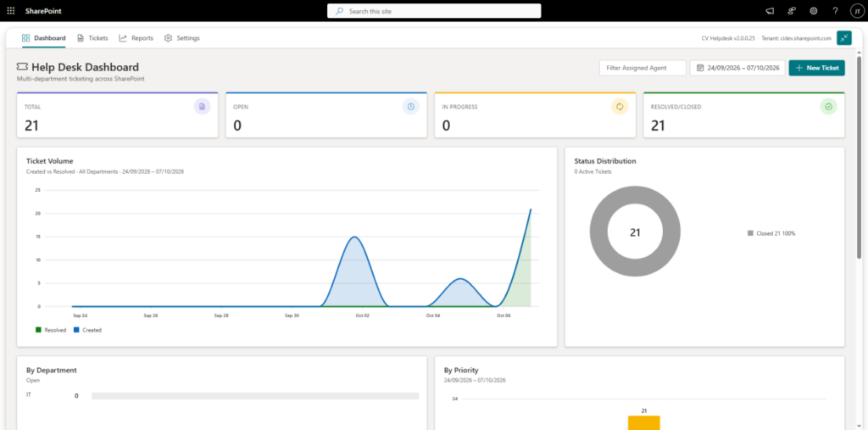Click the Ticket Volume chart title
The width and height of the screenshot is (868, 430).
pyautogui.click(x=50, y=161)
